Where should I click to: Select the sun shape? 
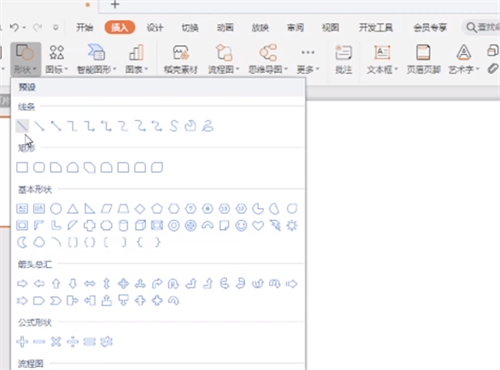point(292,226)
